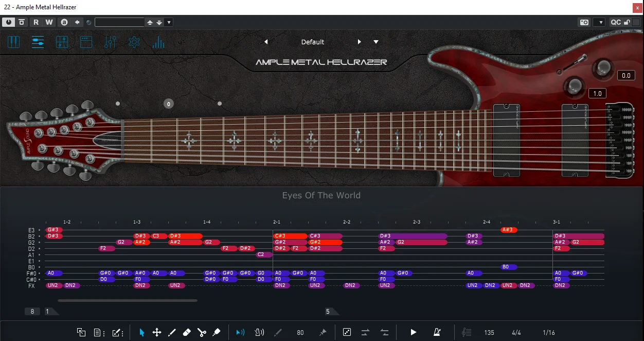The image size is (644, 341).
Task: Select the pencil draw tool
Action: coord(172,332)
